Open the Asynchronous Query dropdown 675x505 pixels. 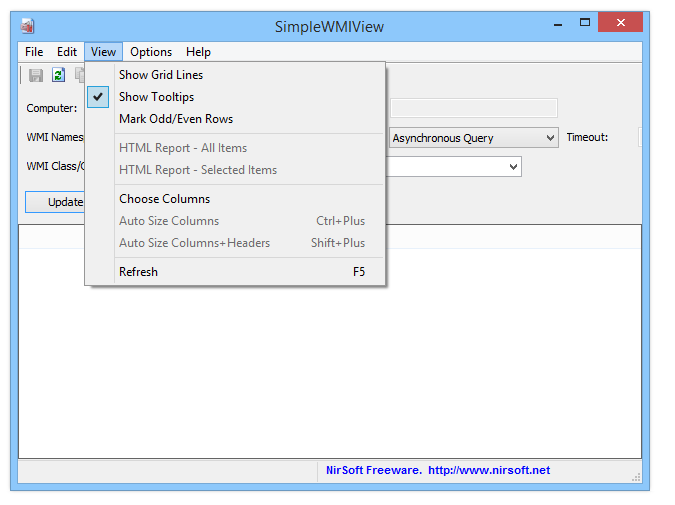474,138
